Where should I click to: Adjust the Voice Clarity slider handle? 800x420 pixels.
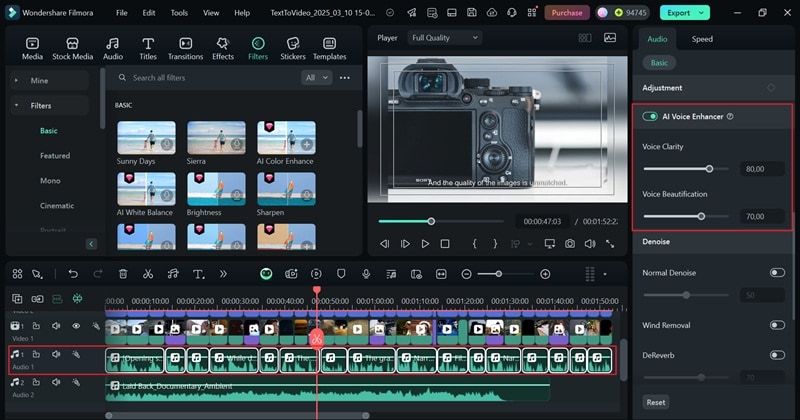pos(709,168)
